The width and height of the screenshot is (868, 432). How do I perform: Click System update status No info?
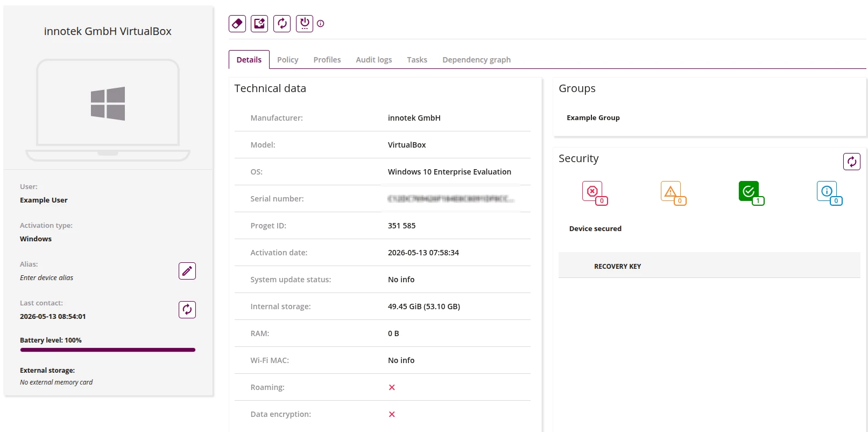click(401, 280)
